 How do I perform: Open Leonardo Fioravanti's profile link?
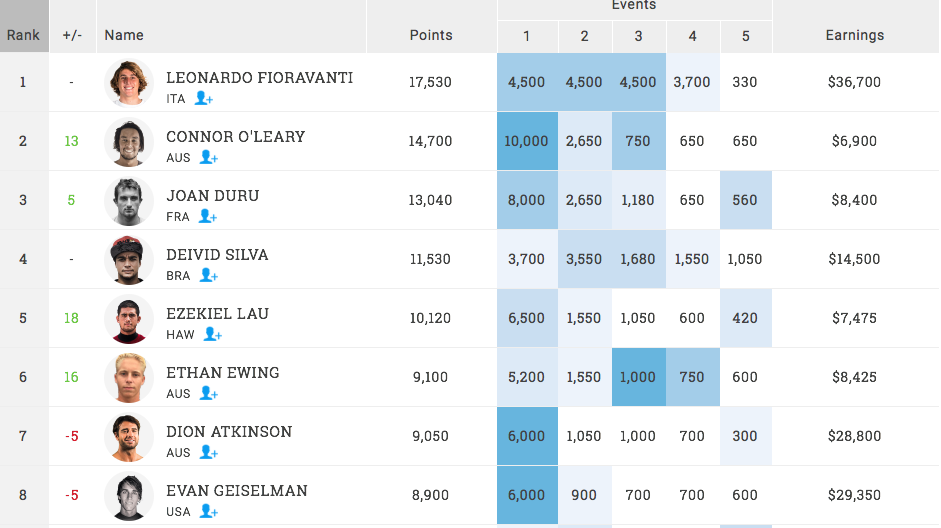click(x=259, y=78)
